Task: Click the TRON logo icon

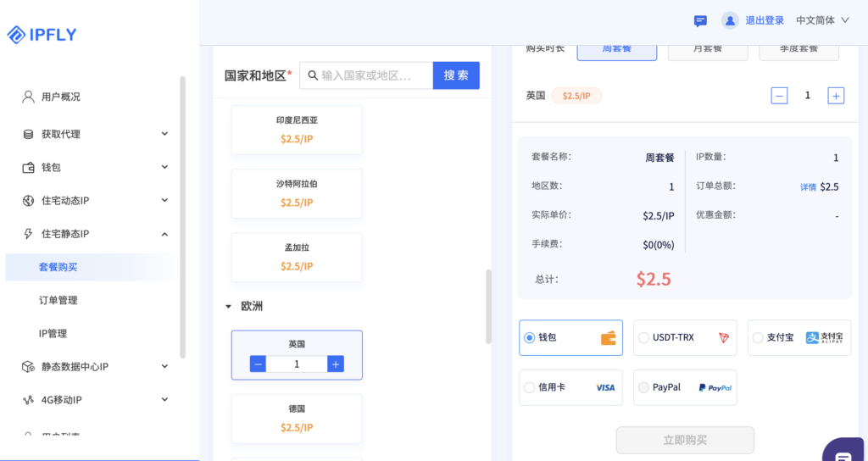Action: point(724,337)
